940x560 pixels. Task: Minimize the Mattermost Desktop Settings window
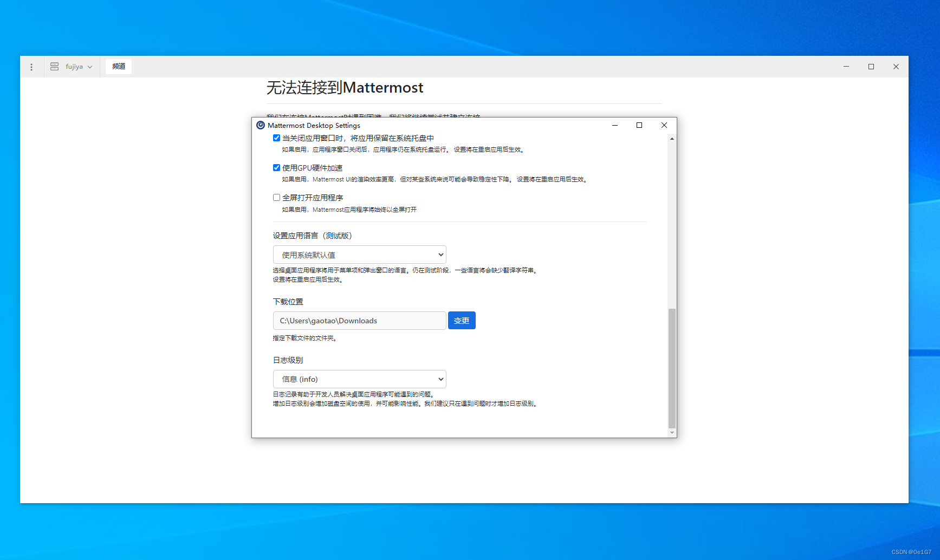pyautogui.click(x=615, y=125)
